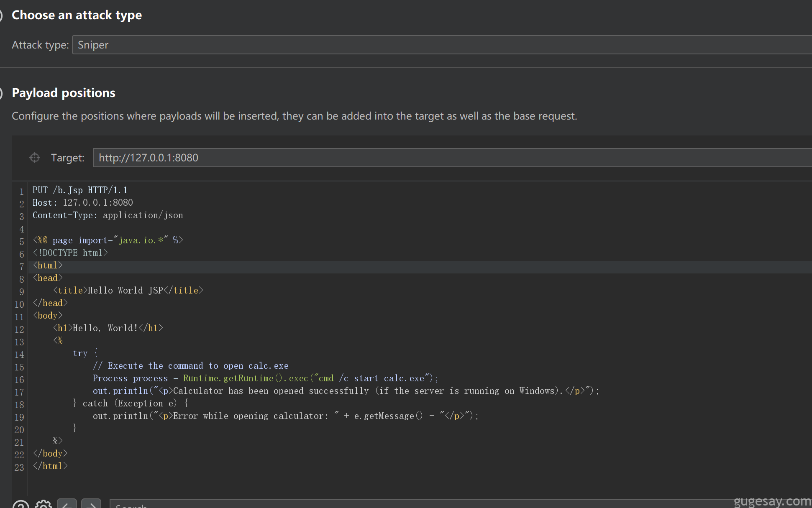Click the try { line in the scriptlet
The image size is (812, 508).
(x=85, y=353)
